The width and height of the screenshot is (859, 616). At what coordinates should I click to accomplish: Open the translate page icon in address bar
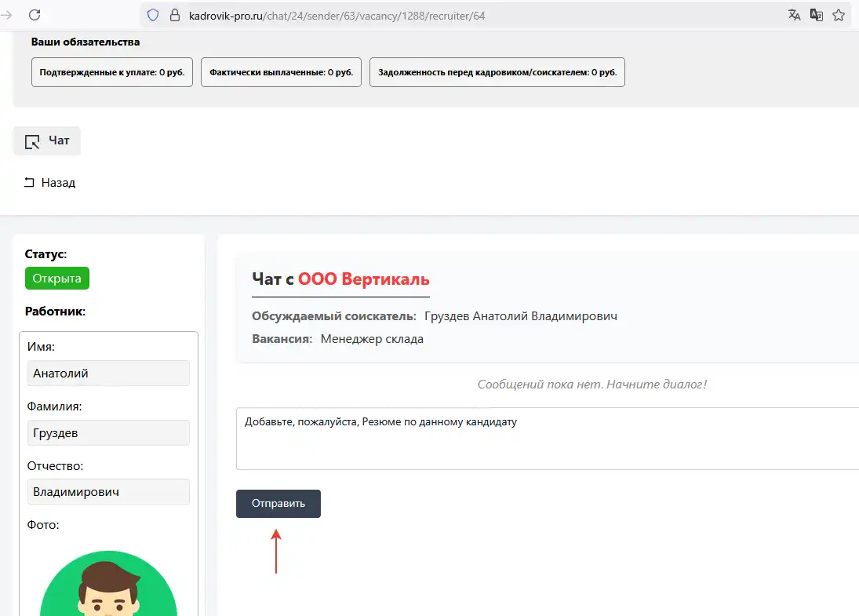[795, 15]
